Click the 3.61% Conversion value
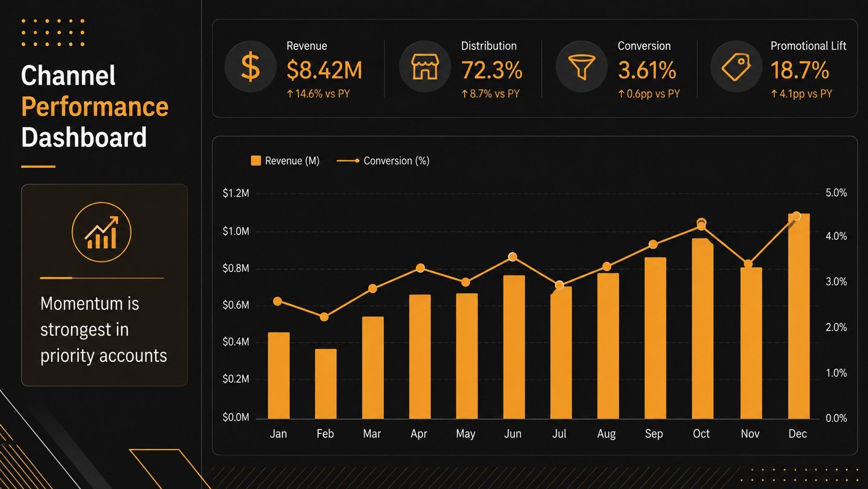This screenshot has height=489, width=868. [647, 70]
